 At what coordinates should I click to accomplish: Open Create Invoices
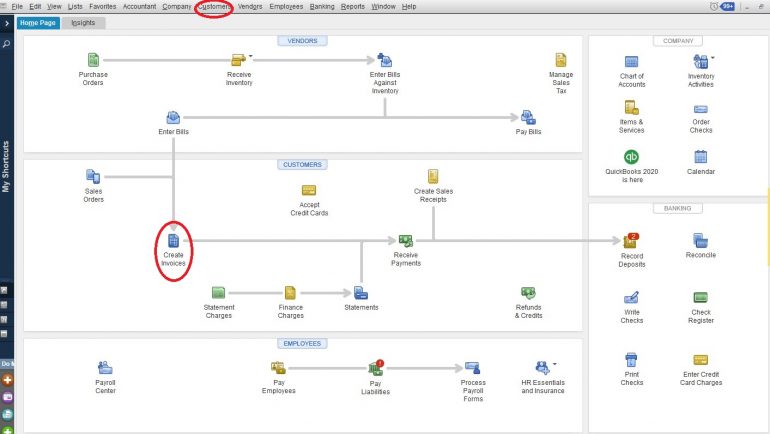point(173,241)
